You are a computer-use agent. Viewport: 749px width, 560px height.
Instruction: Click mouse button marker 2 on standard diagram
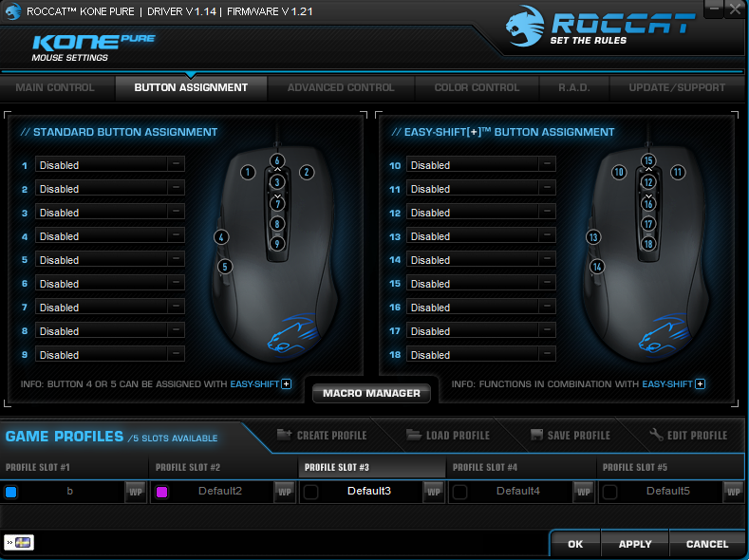click(307, 172)
